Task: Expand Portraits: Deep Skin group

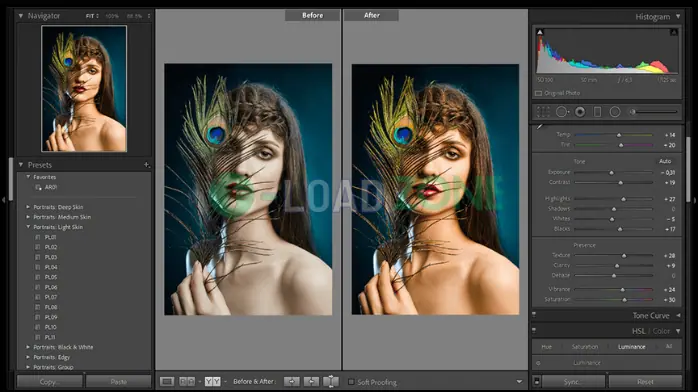Action: pyautogui.click(x=28, y=207)
